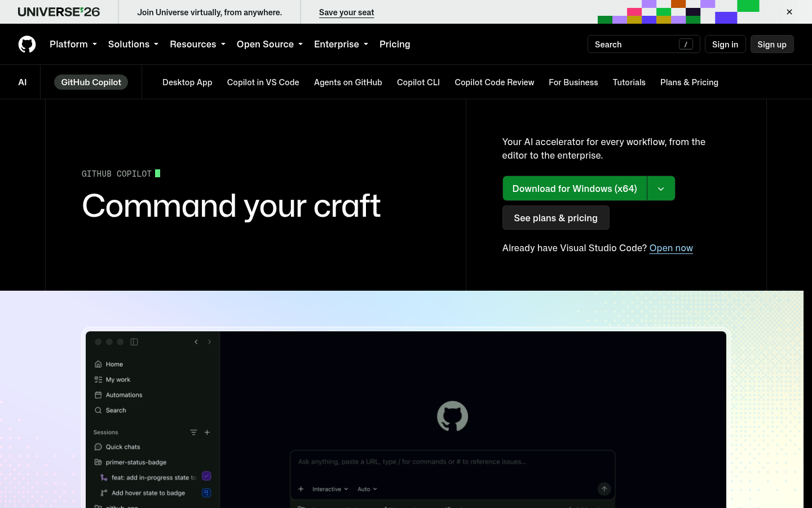The width and height of the screenshot is (812, 508).
Task: Click the Sessions filter icon
Action: [193, 432]
